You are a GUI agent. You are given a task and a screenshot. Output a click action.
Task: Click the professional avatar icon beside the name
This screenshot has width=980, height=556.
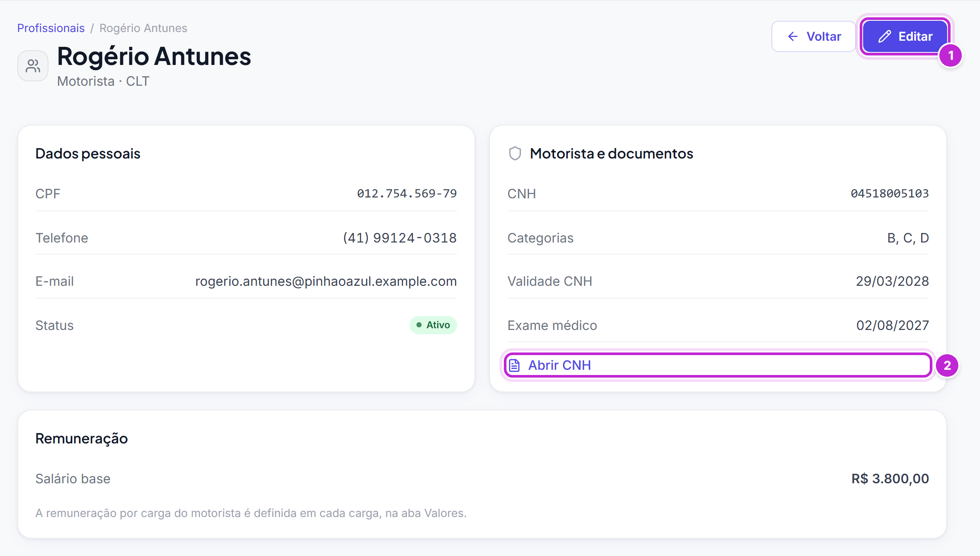tap(33, 66)
